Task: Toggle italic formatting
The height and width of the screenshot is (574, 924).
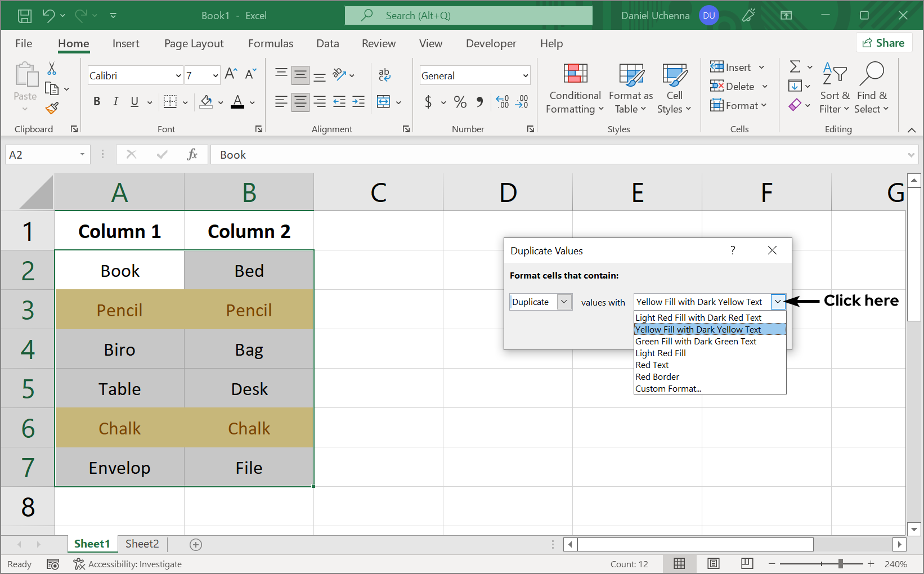Action: click(115, 102)
